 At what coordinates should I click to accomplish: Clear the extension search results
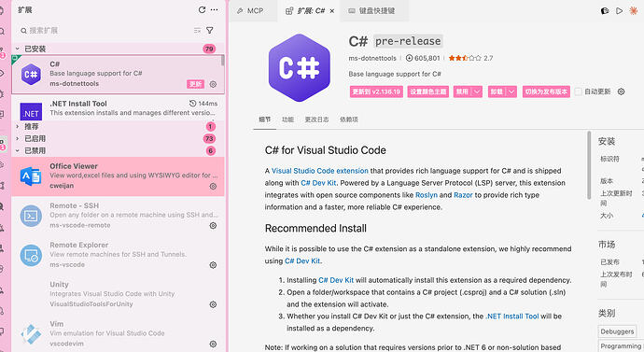(x=198, y=31)
